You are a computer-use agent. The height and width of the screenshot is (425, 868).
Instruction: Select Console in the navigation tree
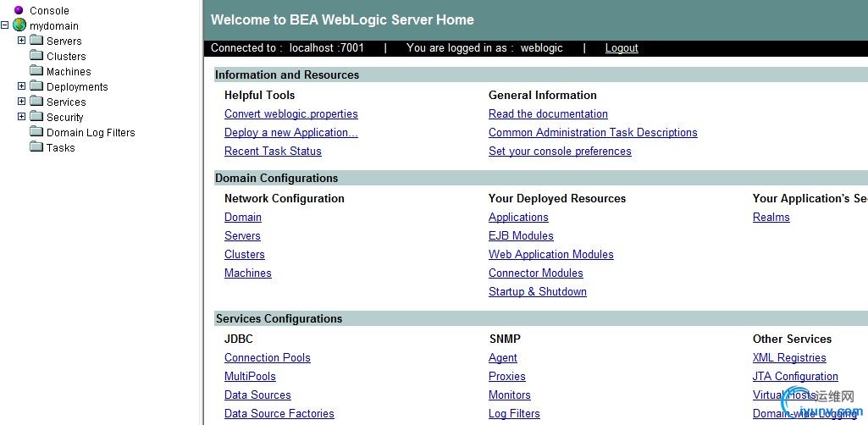[49, 10]
